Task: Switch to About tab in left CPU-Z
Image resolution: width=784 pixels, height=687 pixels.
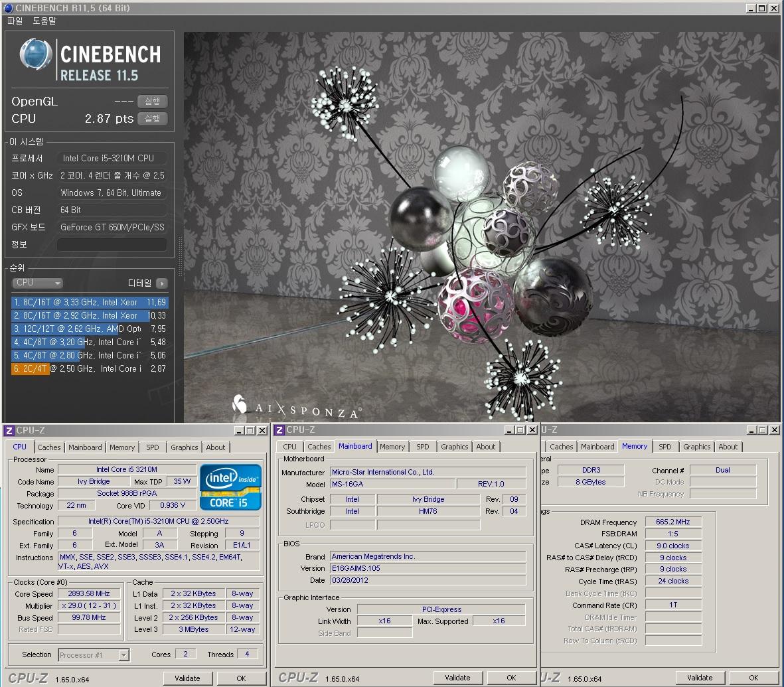Action: tap(216, 447)
